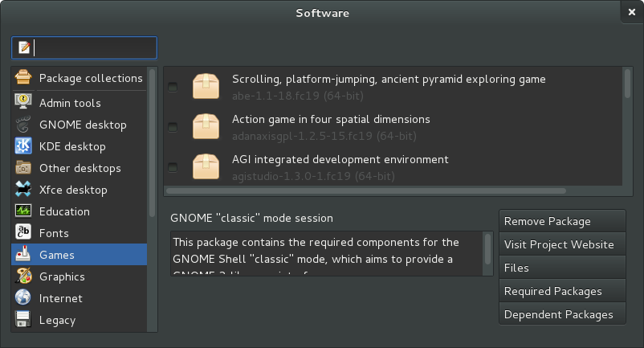Click the Games joystick icon

pos(23,254)
